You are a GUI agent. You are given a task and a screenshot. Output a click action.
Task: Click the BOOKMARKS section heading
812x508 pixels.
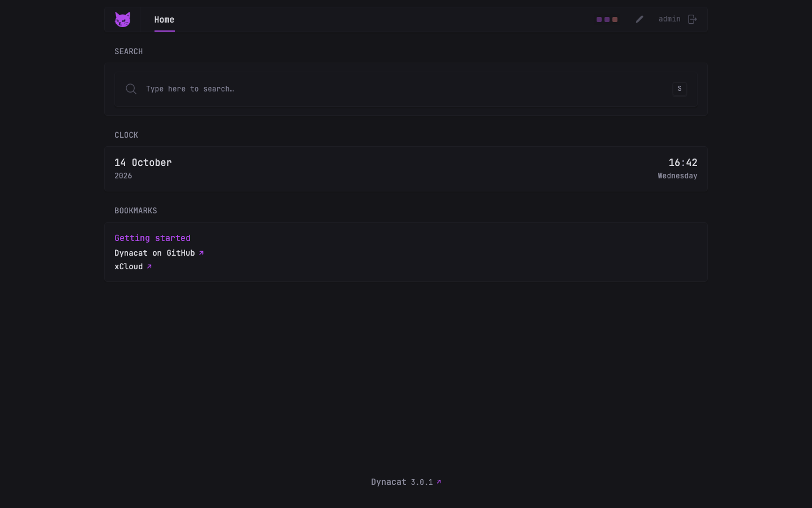136,211
